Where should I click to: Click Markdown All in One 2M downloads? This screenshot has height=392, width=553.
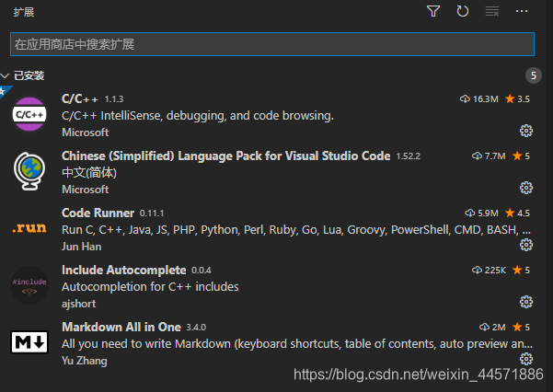(492, 327)
